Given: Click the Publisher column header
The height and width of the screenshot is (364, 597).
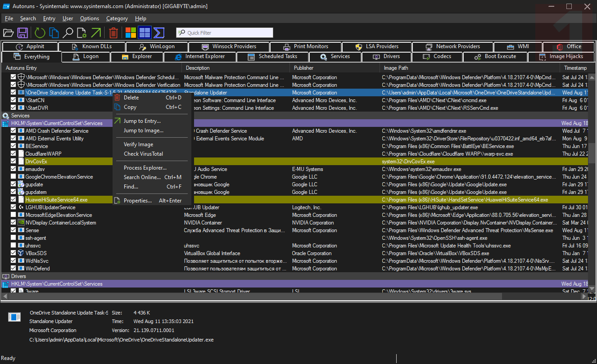Looking at the screenshot, I should click(303, 68).
